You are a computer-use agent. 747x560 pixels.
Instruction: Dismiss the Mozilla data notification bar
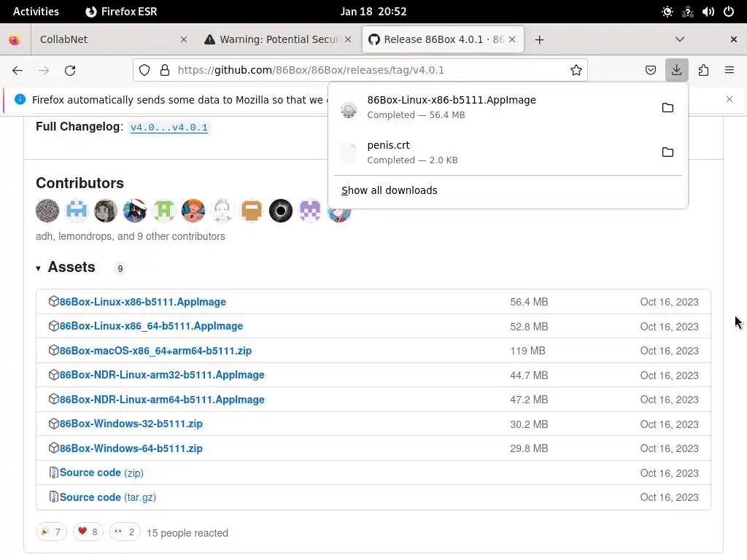point(729,99)
